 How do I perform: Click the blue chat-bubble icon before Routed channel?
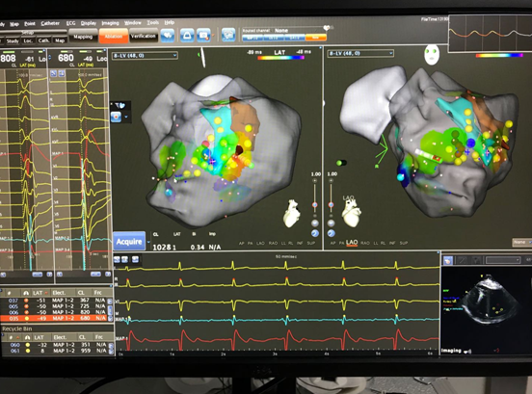click(x=228, y=35)
